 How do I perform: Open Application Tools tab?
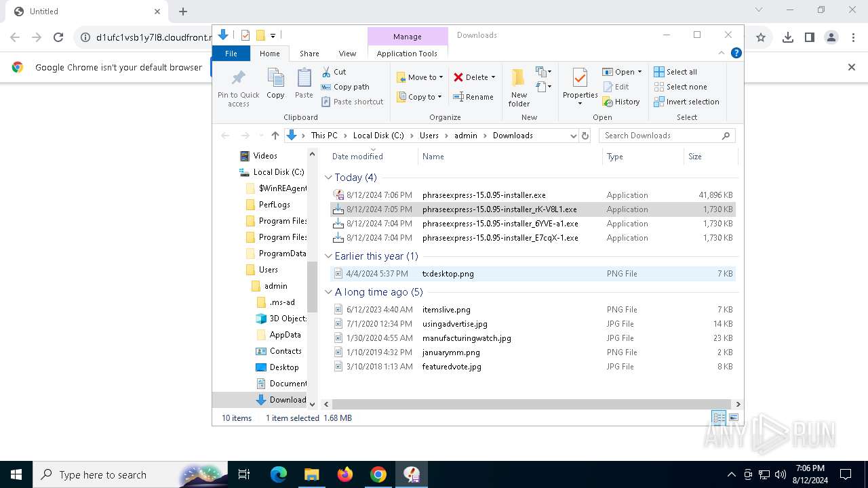tap(407, 54)
